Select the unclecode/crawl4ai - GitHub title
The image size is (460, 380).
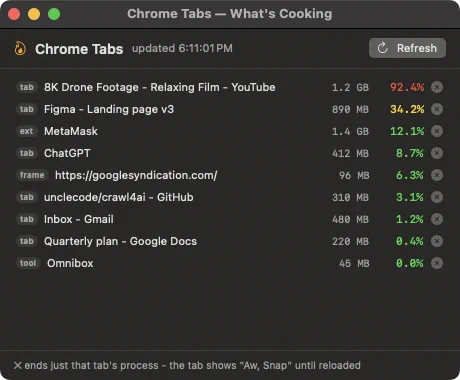tap(119, 197)
